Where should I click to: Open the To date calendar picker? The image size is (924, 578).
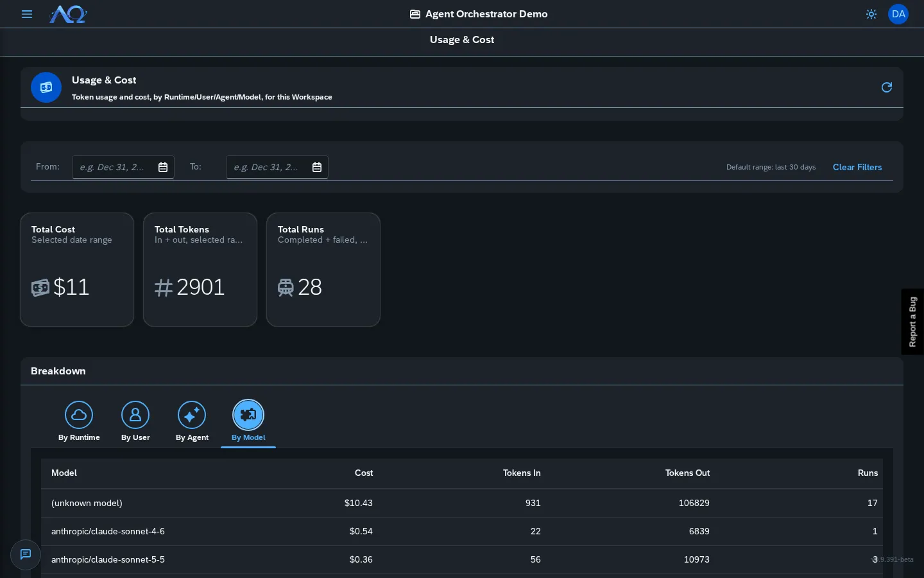click(x=317, y=167)
